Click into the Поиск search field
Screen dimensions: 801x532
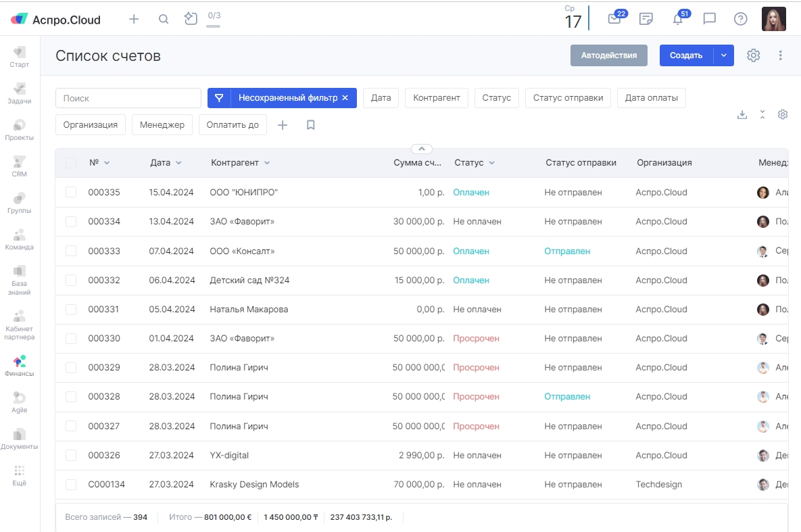tap(128, 98)
